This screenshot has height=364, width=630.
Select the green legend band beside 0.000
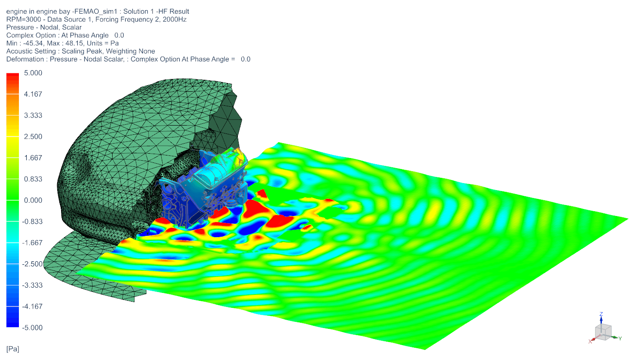pos(13,200)
